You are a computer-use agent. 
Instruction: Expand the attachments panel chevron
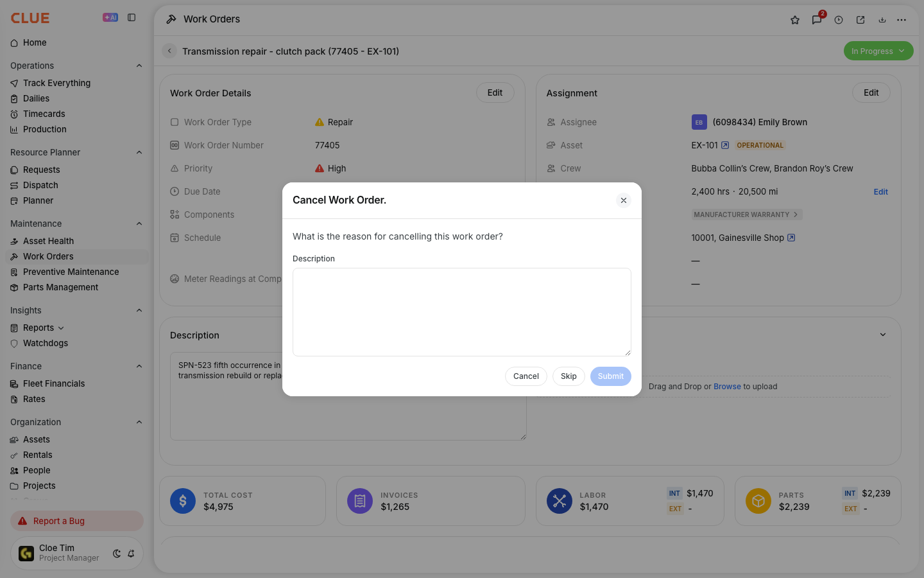(883, 335)
